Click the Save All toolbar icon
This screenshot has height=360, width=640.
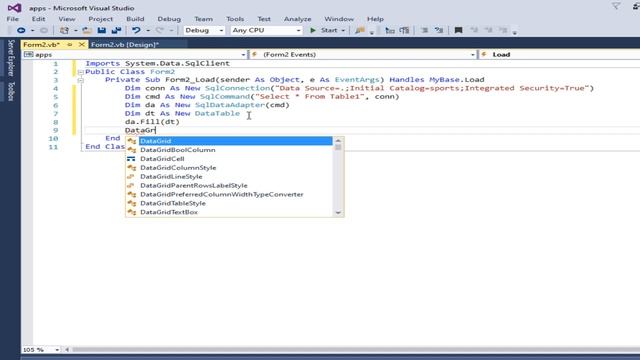coord(116,30)
